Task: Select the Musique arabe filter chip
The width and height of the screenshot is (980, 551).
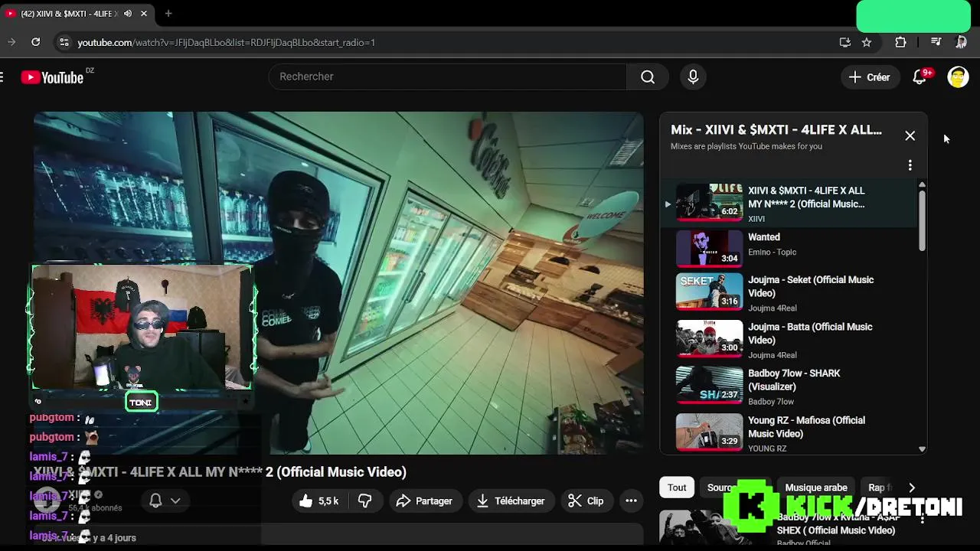Action: click(x=816, y=487)
